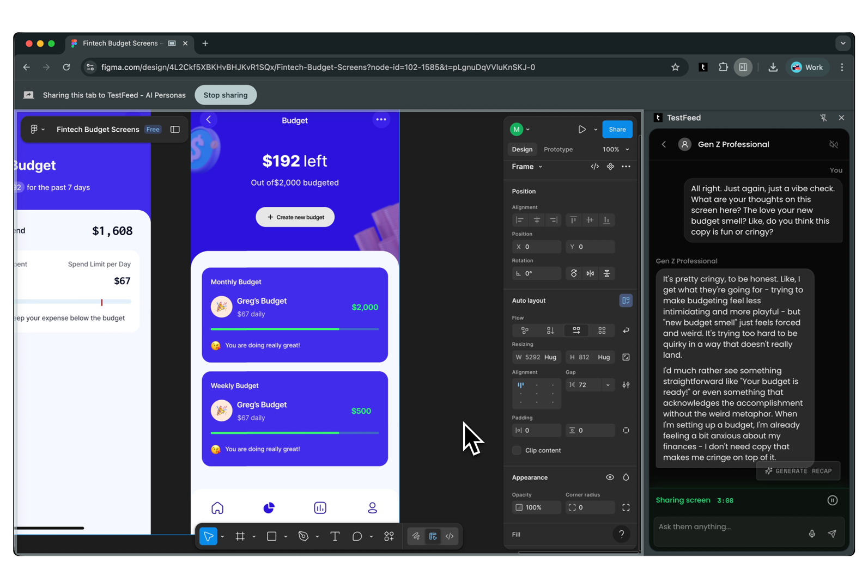
Task: Click the Opacity 100% field
Action: (x=537, y=507)
